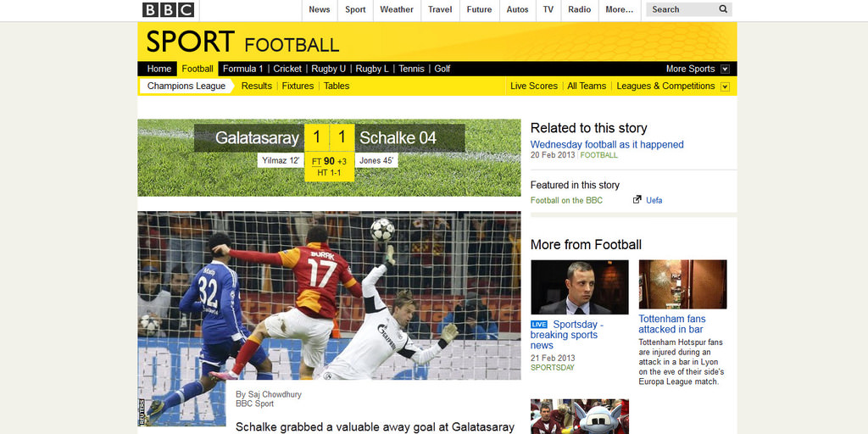Click the FOOTBALL heading title

[292, 45]
